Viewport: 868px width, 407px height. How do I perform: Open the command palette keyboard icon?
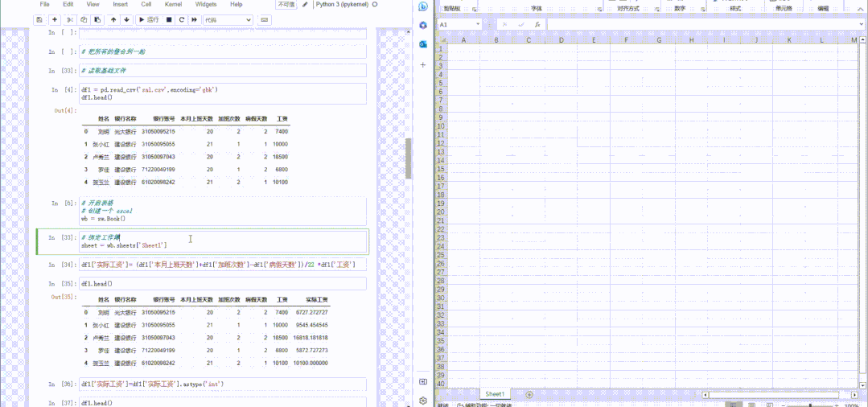(x=264, y=19)
